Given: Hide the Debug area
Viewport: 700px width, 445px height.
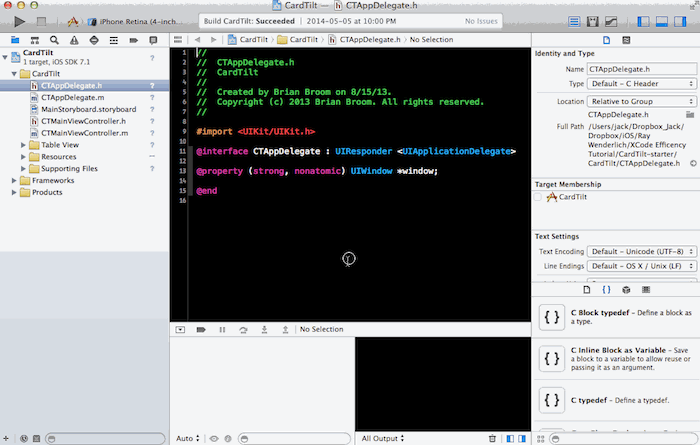Looking at the screenshot, I should click(x=662, y=21).
